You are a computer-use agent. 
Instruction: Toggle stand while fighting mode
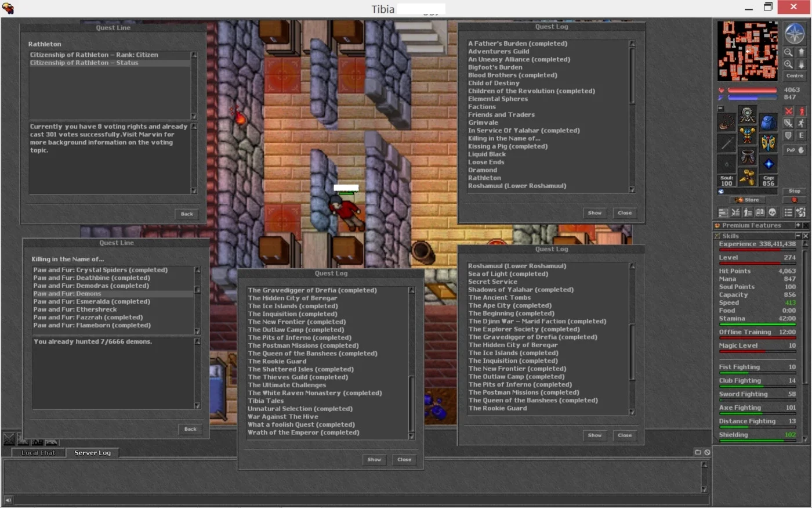click(x=802, y=111)
